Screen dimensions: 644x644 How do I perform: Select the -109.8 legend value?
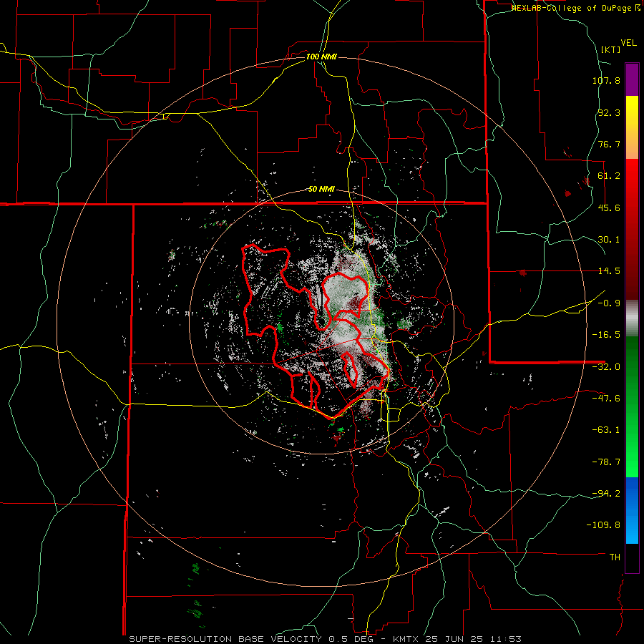(x=603, y=525)
